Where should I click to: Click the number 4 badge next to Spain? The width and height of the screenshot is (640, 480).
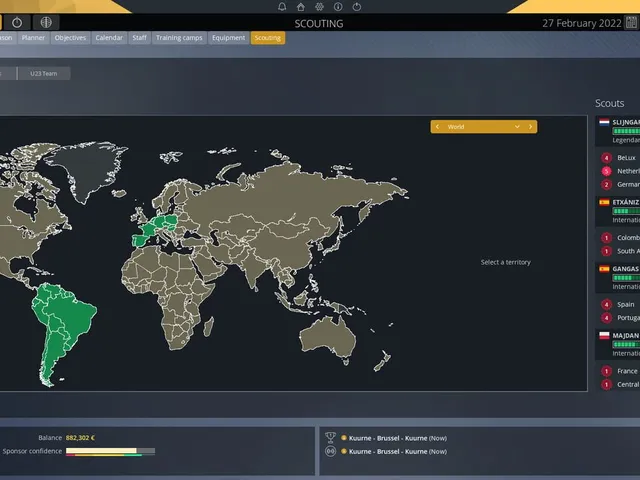(607, 304)
